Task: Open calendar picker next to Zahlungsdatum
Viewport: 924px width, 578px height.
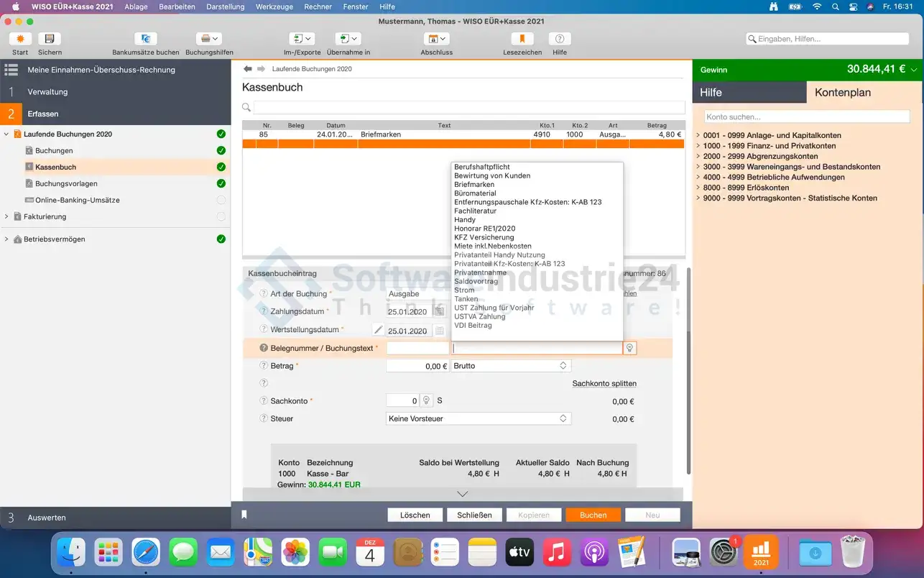Action: [440, 311]
